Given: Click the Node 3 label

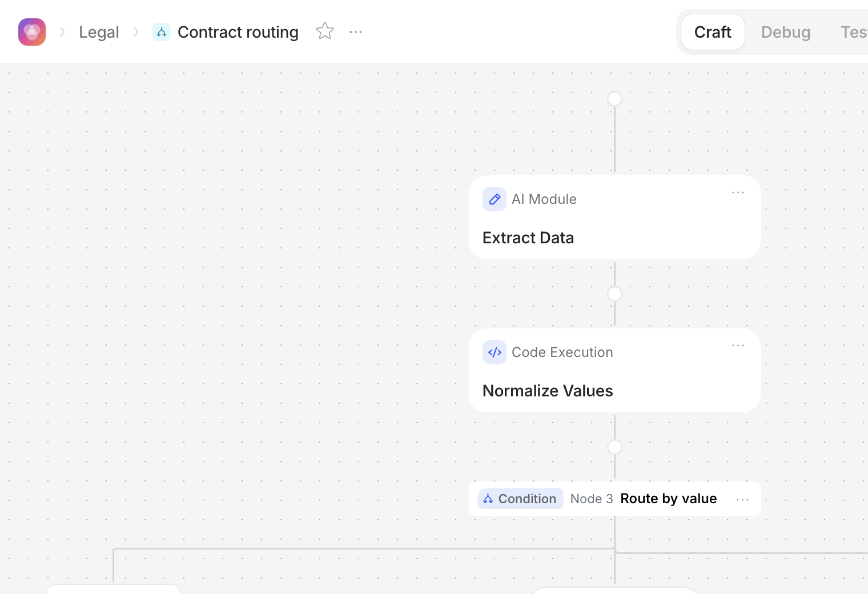Looking at the screenshot, I should pyautogui.click(x=592, y=499).
